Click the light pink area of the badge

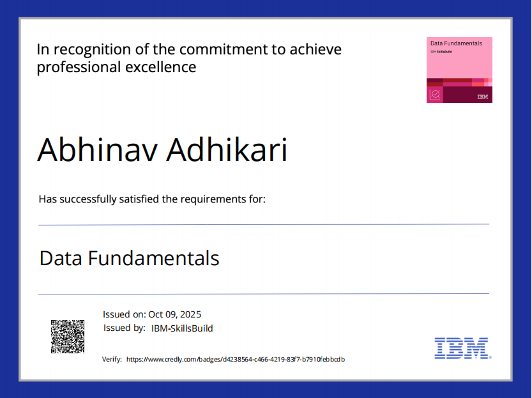[459, 64]
